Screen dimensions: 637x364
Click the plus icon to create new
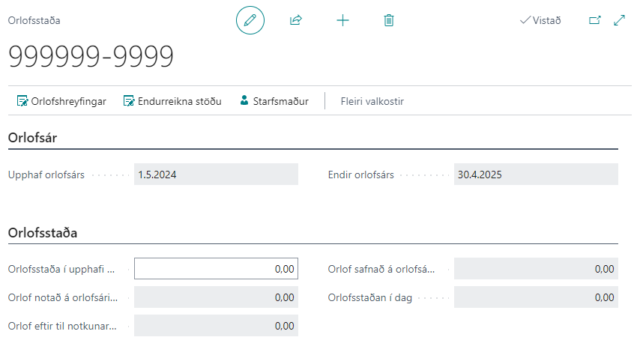pos(342,20)
